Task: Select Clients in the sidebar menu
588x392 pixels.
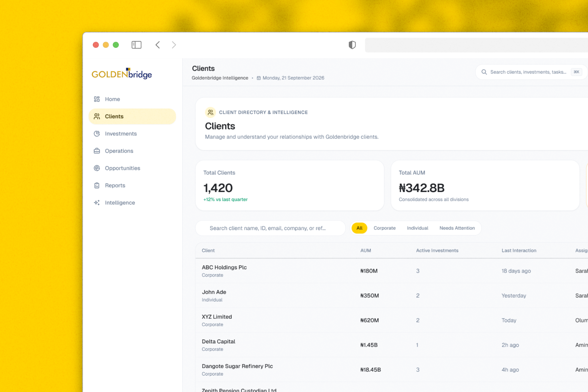Action: [x=132, y=116]
